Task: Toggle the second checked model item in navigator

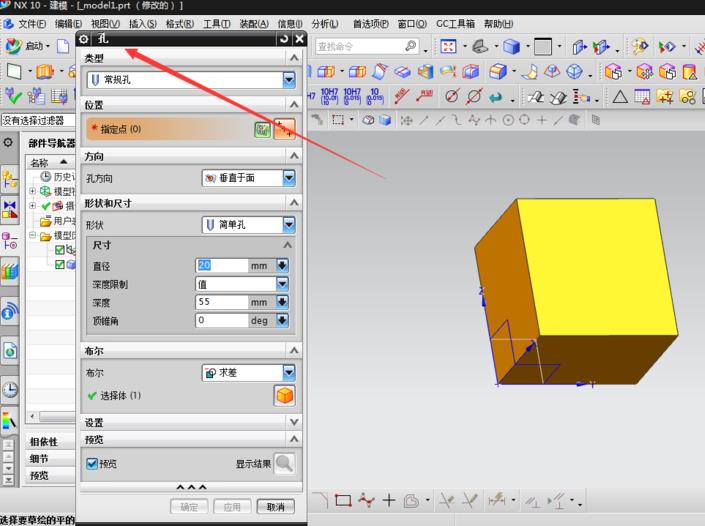Action: pos(59,264)
